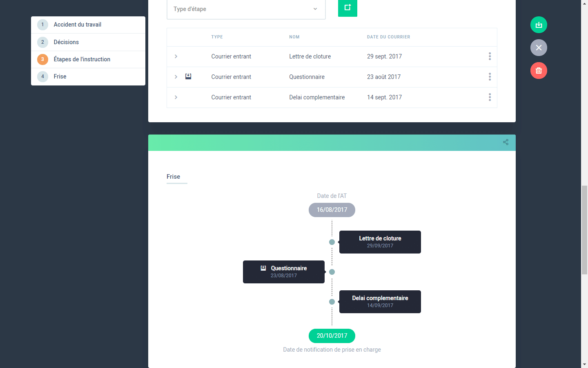Image resolution: width=588 pixels, height=368 pixels.
Task: Expand the Questionnaire row chevron
Action: pos(176,77)
